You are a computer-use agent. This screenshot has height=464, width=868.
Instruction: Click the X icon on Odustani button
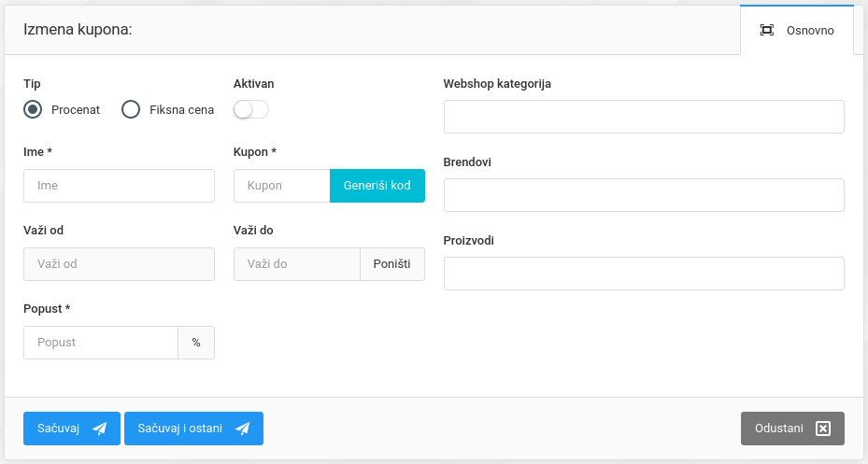pyautogui.click(x=822, y=429)
